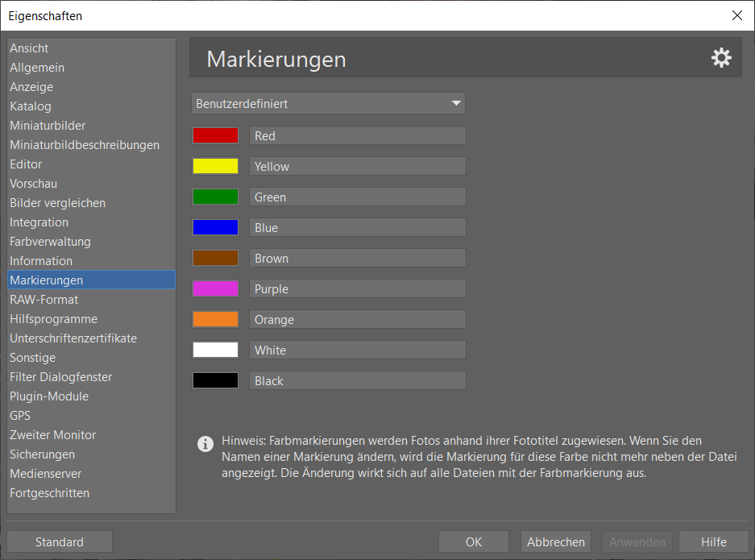
Task: Select the purple color swatch
Action: [216, 288]
